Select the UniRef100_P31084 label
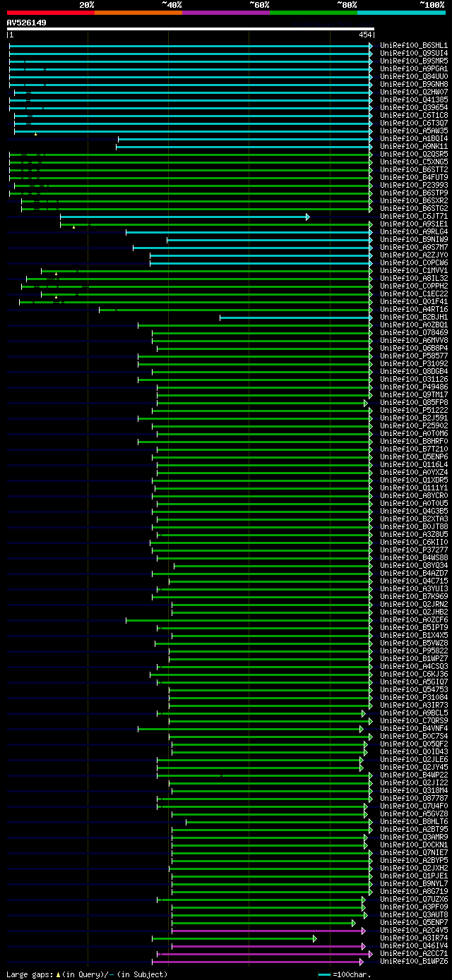 (x=414, y=697)
